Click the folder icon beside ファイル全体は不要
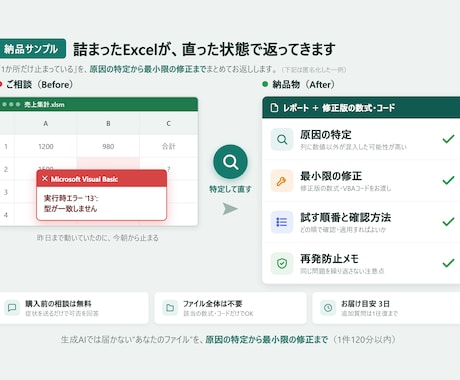Viewport: 460px width, 380px height. tap(170, 307)
